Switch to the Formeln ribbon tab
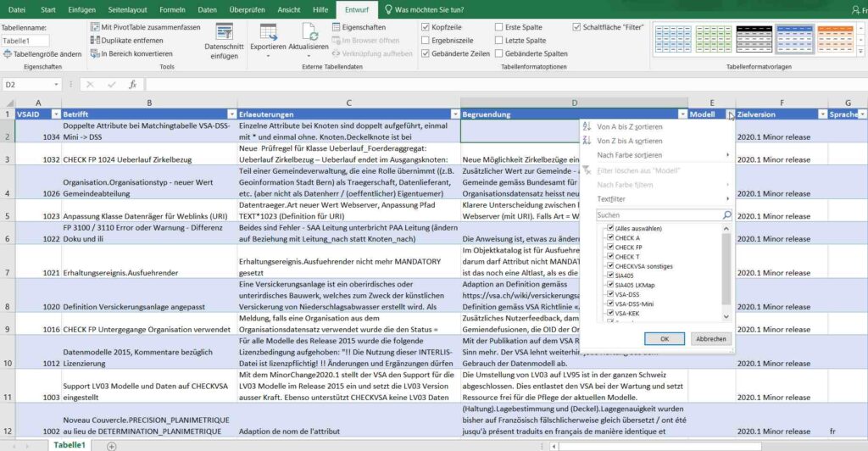 click(172, 9)
